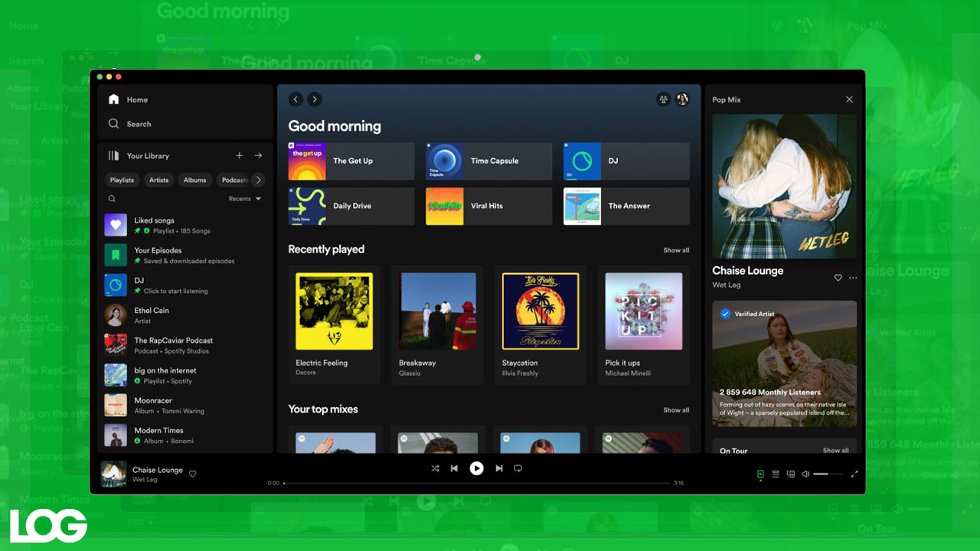The width and height of the screenshot is (980, 551).
Task: Filter library by Playlists
Action: [x=122, y=180]
